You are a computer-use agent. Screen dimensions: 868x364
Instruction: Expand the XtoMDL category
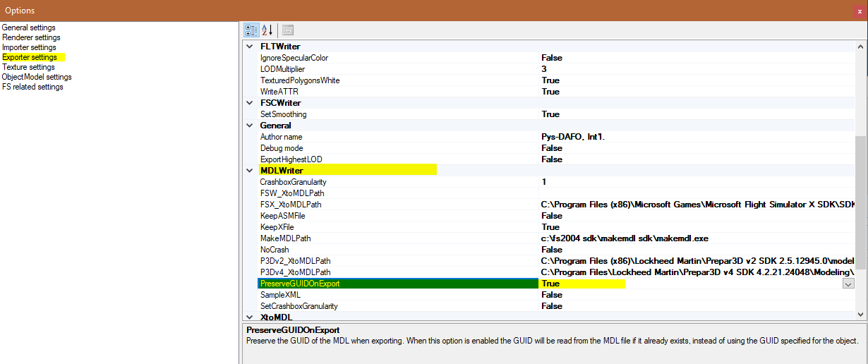coord(248,317)
